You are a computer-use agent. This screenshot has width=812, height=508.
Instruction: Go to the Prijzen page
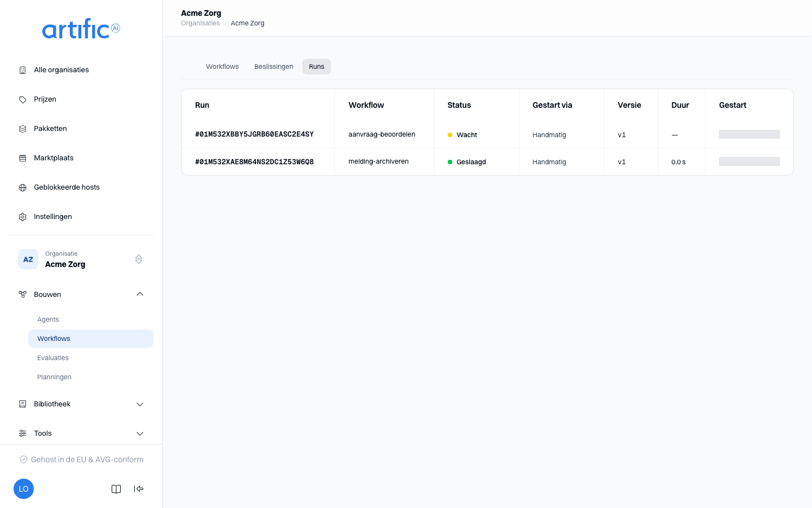[x=81, y=99]
